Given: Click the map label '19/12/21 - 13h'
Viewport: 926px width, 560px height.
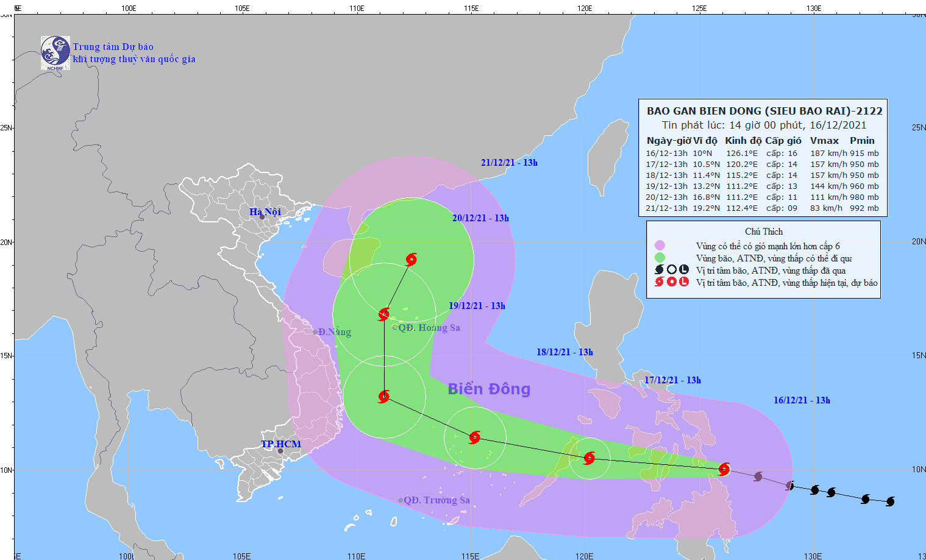Looking at the screenshot, I should [x=477, y=306].
